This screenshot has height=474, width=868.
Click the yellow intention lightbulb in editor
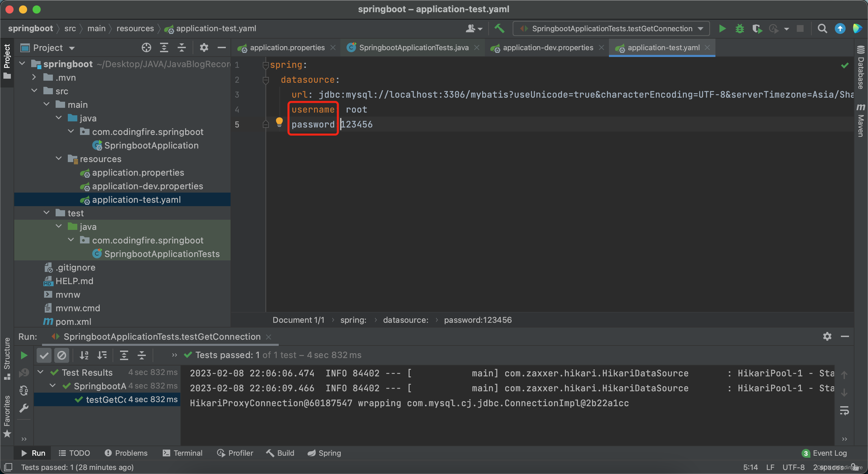(x=279, y=121)
